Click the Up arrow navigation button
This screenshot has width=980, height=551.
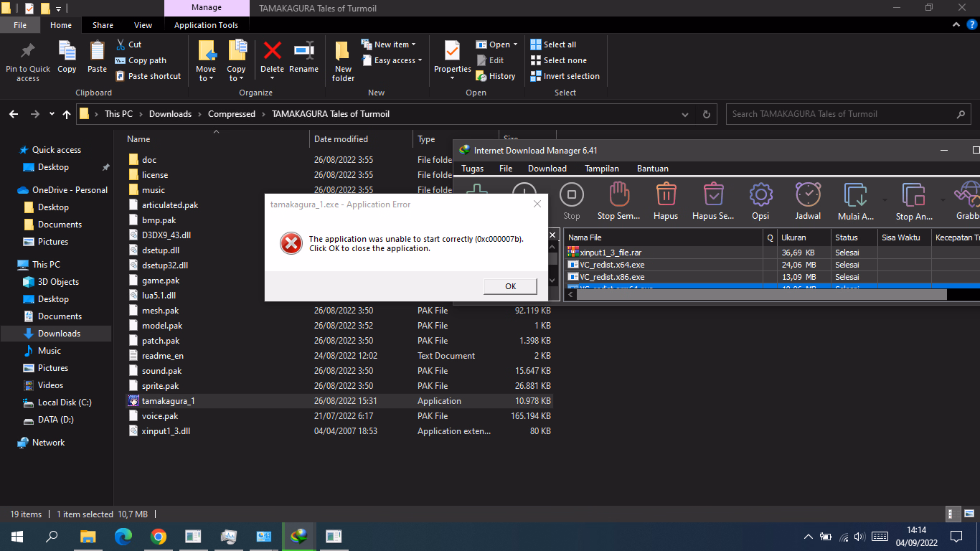pyautogui.click(x=67, y=114)
